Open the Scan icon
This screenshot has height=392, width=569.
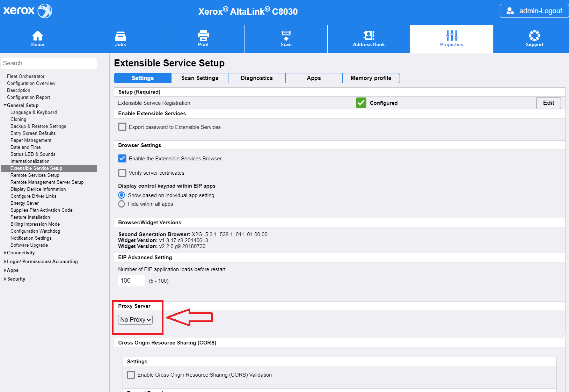click(x=286, y=36)
